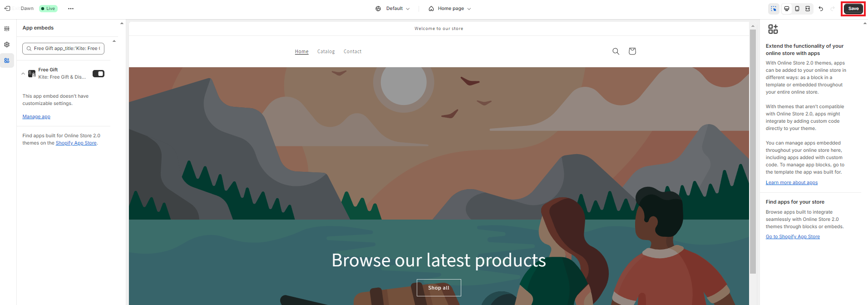Screen dimensions: 868x305
Task: Undo the last change
Action: pyautogui.click(x=821, y=9)
